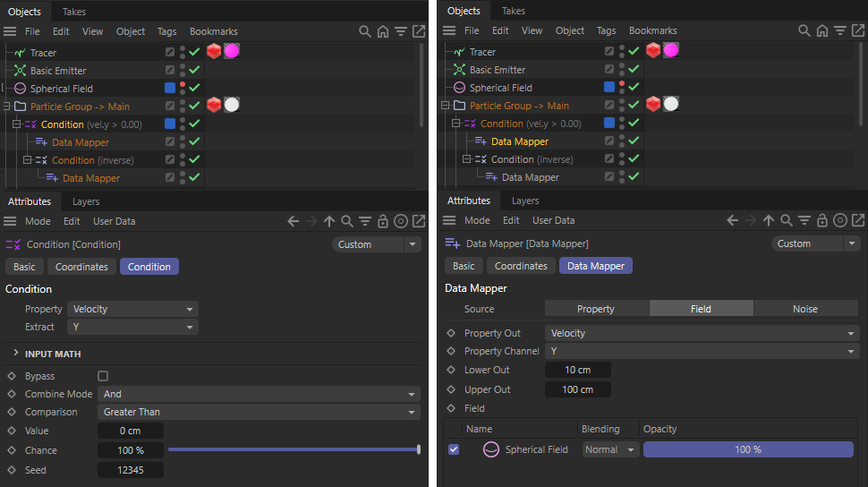Select Basic tab in Data Mapper attributes

464,266
